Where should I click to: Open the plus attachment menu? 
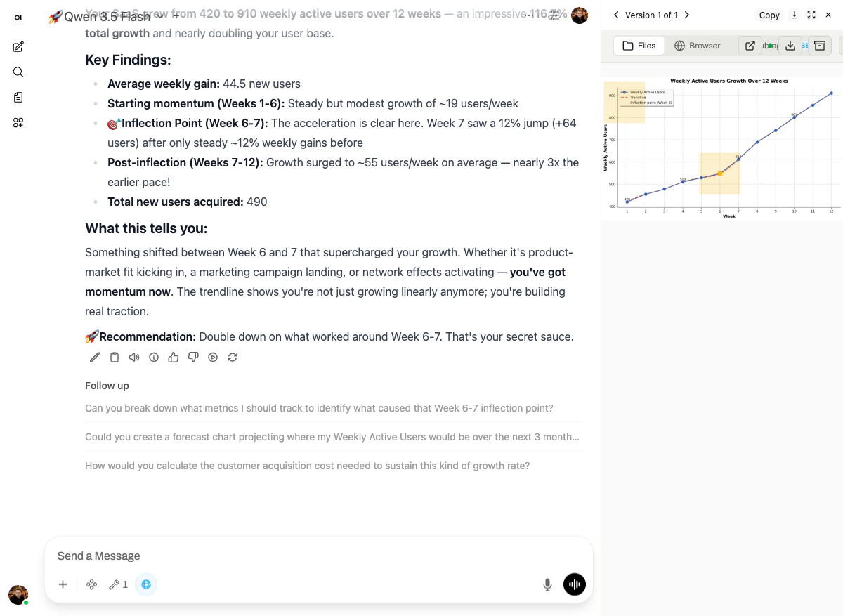coord(63,584)
